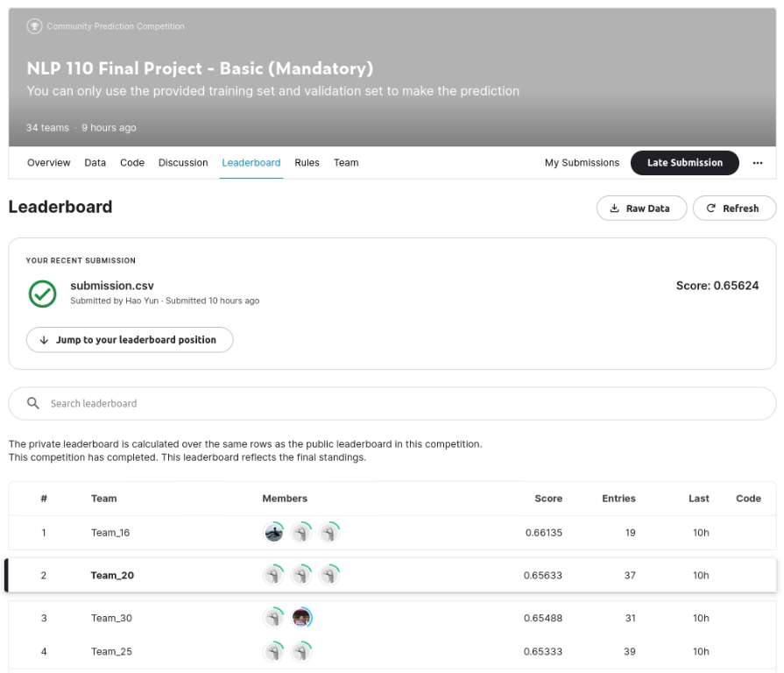Open My Submissions link

coord(582,163)
